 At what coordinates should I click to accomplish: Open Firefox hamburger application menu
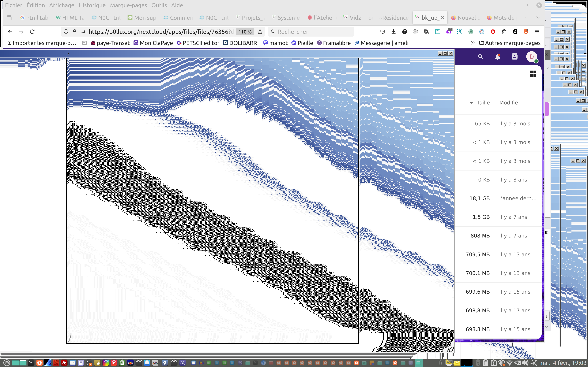pos(537,32)
